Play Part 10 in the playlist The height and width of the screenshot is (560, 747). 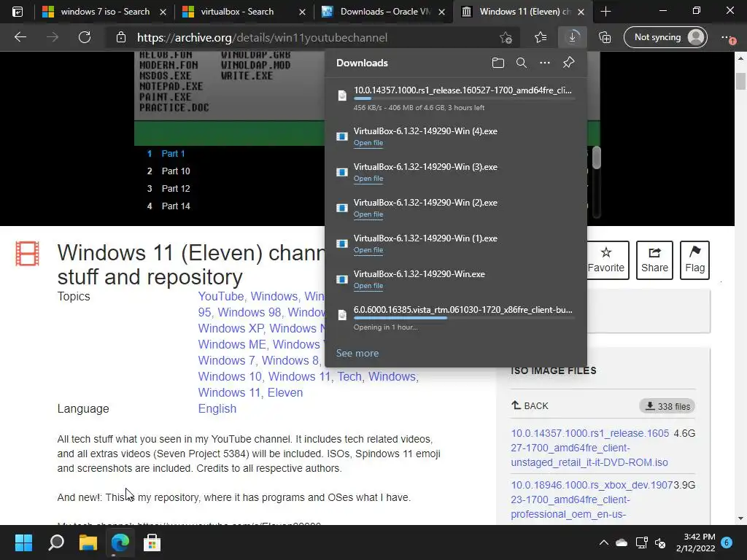tap(176, 171)
